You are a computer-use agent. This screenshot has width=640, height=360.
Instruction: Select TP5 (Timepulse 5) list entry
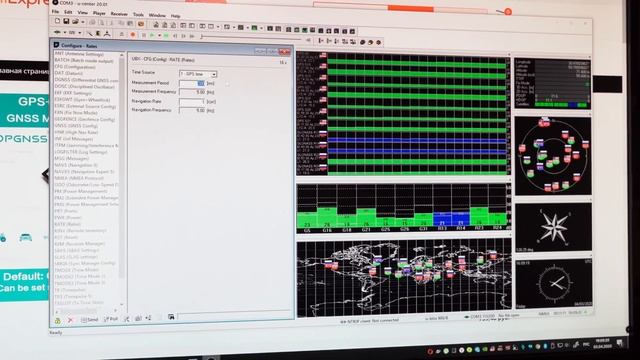point(73,296)
